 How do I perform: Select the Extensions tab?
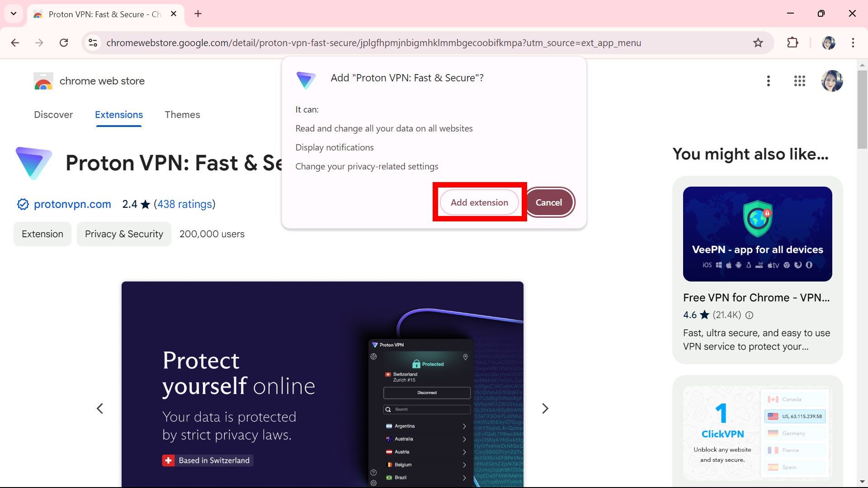click(x=118, y=114)
